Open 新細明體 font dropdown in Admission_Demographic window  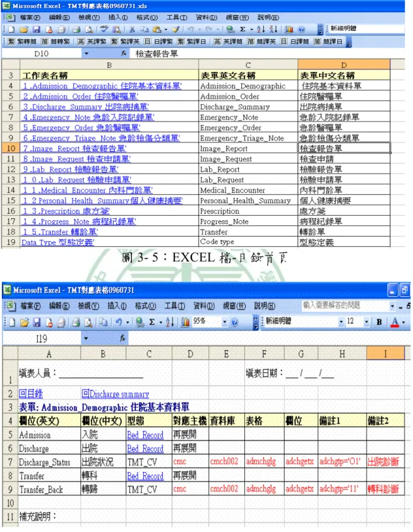(341, 322)
